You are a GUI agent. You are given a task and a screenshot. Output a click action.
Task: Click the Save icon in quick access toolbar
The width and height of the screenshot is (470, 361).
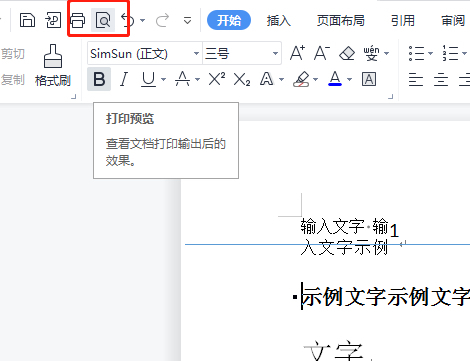(27, 20)
